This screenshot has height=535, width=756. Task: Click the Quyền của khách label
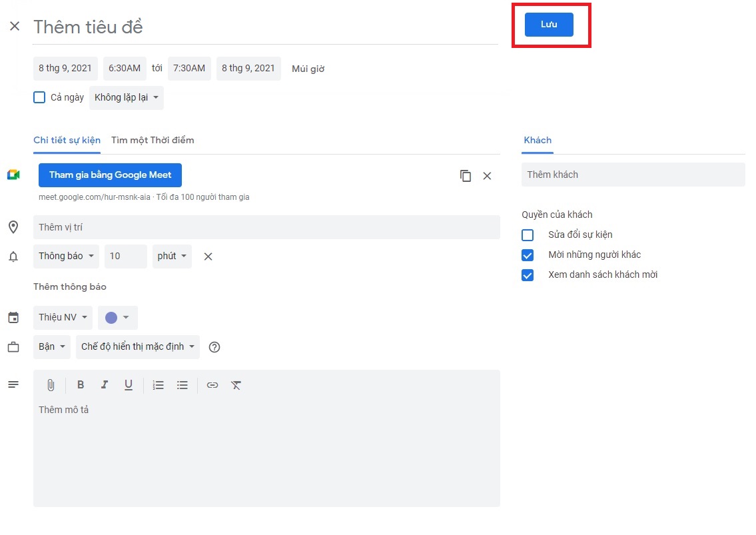557,215
